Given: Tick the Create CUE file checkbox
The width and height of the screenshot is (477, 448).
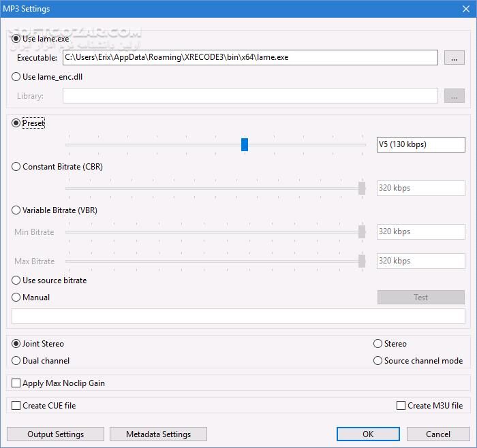Looking at the screenshot, I should tap(16, 406).
